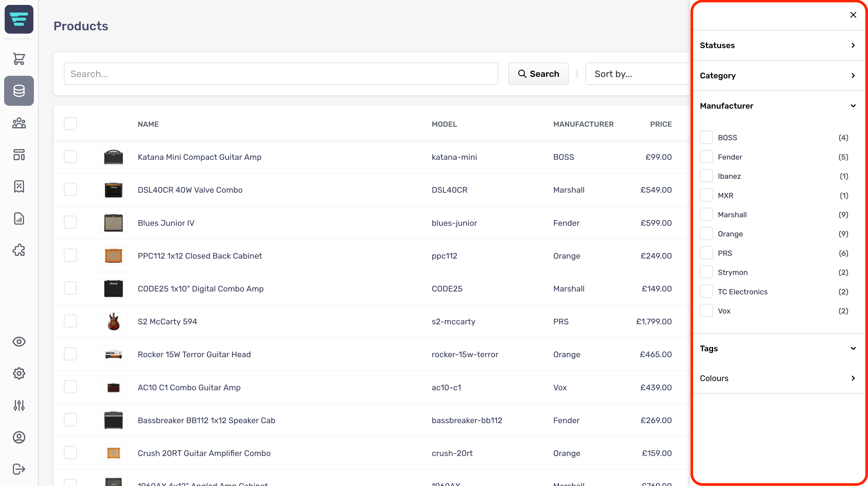Image resolution: width=868 pixels, height=486 pixels.
Task: Select all products with header checkbox
Action: 70,124
